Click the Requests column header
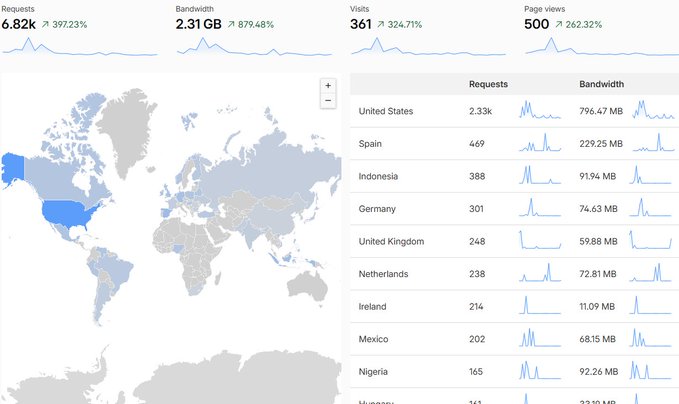This screenshot has height=404, width=679. (488, 84)
